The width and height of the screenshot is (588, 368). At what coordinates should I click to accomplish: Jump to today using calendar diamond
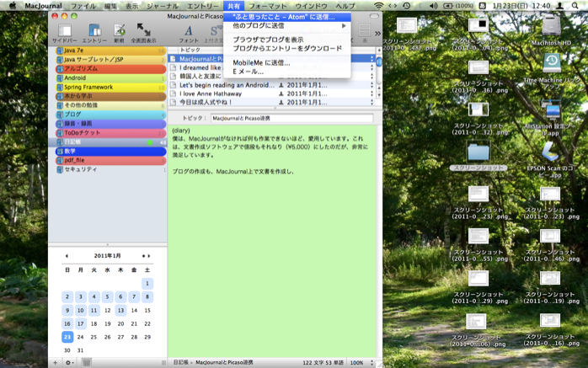pos(143,256)
